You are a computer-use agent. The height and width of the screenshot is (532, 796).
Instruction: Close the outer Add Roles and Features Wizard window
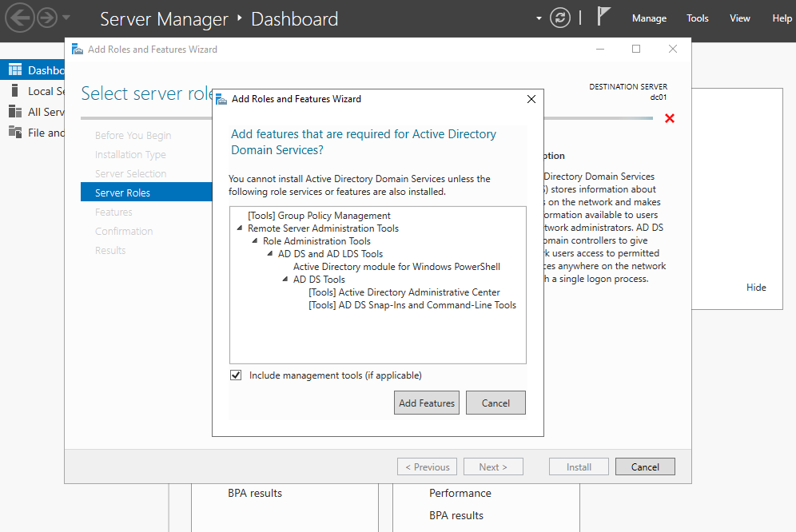click(x=673, y=49)
